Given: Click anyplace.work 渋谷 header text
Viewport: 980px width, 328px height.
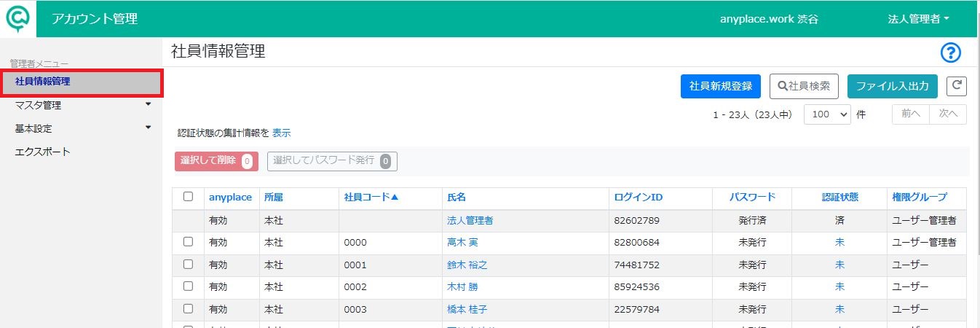Looking at the screenshot, I should coord(769,20).
